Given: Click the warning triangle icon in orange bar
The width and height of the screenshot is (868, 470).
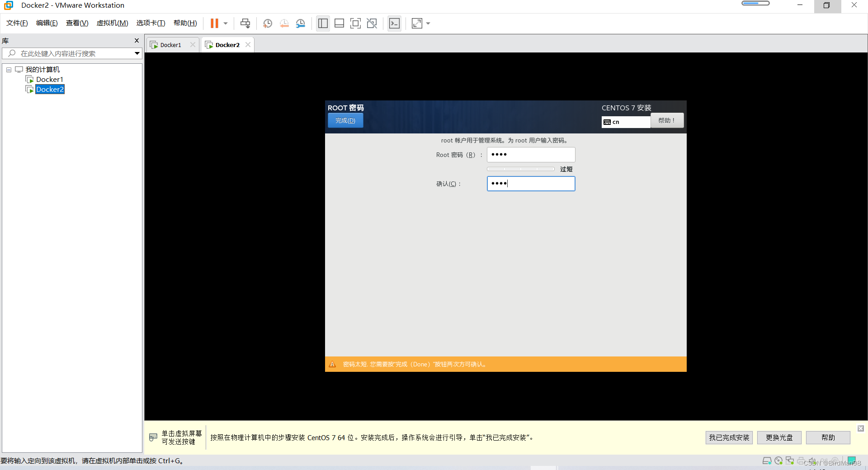Looking at the screenshot, I should pos(332,364).
